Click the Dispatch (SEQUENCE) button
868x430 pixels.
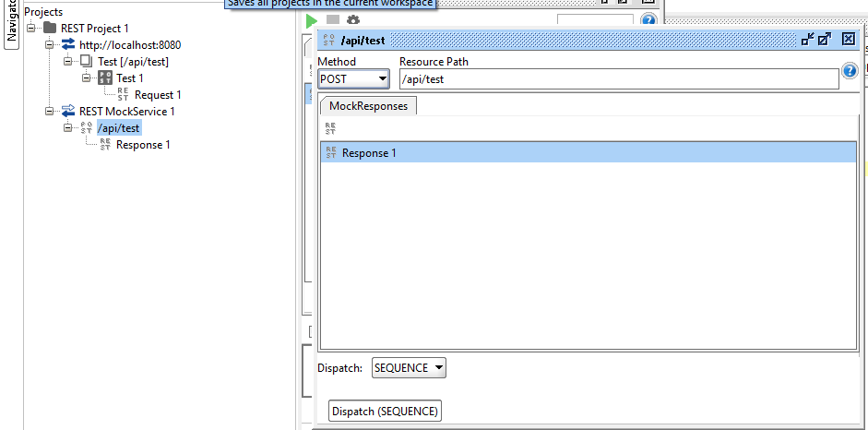point(385,411)
